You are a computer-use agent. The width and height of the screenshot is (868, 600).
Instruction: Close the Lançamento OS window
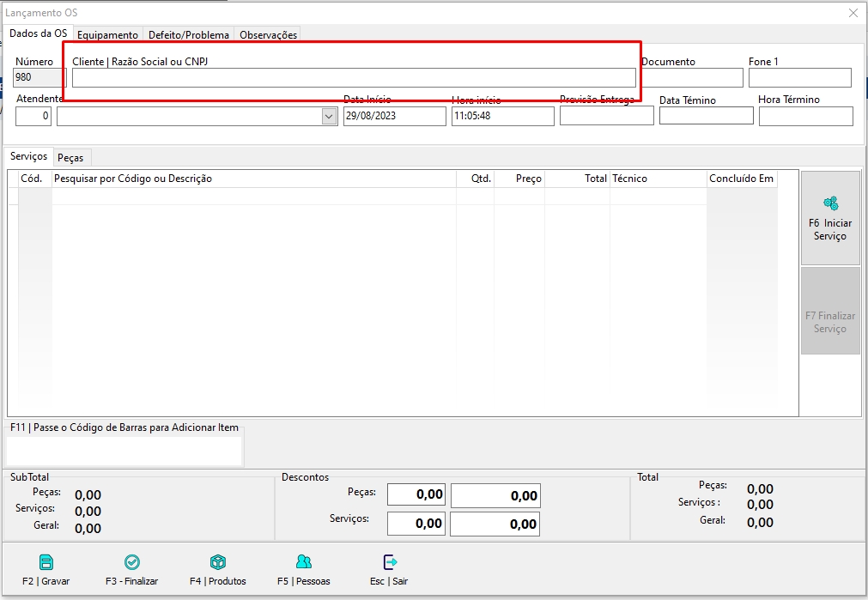tap(853, 13)
